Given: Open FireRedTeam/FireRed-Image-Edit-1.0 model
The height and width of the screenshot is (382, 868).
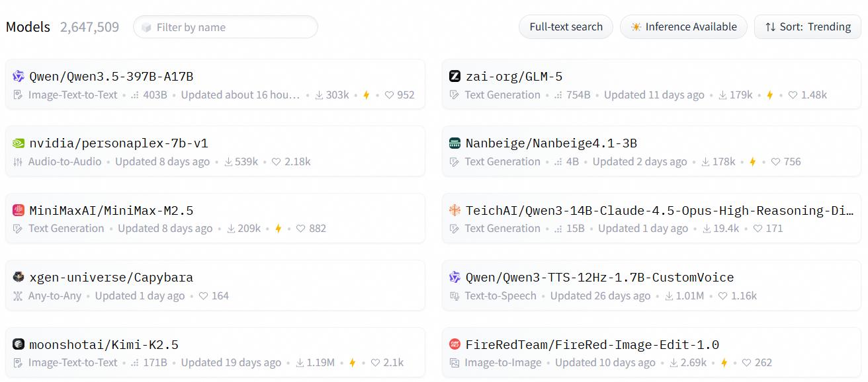Looking at the screenshot, I should point(592,345).
